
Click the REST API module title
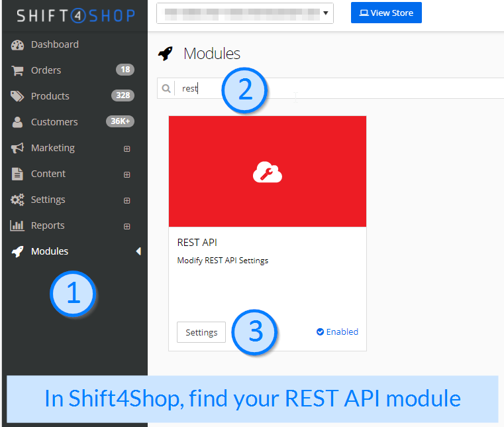[197, 242]
